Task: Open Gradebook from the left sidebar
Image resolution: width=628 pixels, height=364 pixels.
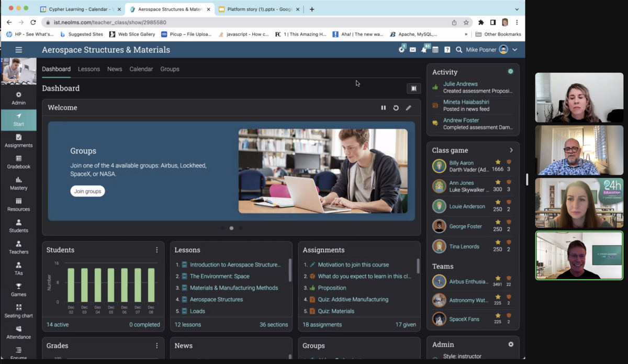Action: (x=18, y=162)
